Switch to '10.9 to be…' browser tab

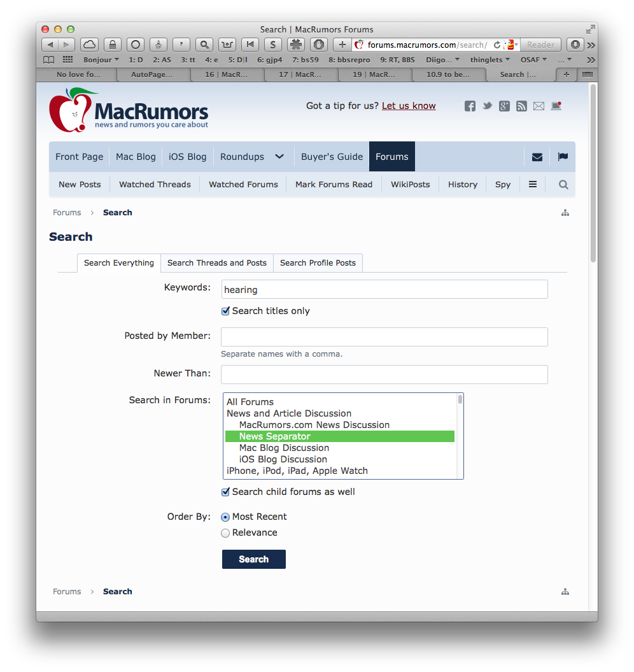point(448,75)
